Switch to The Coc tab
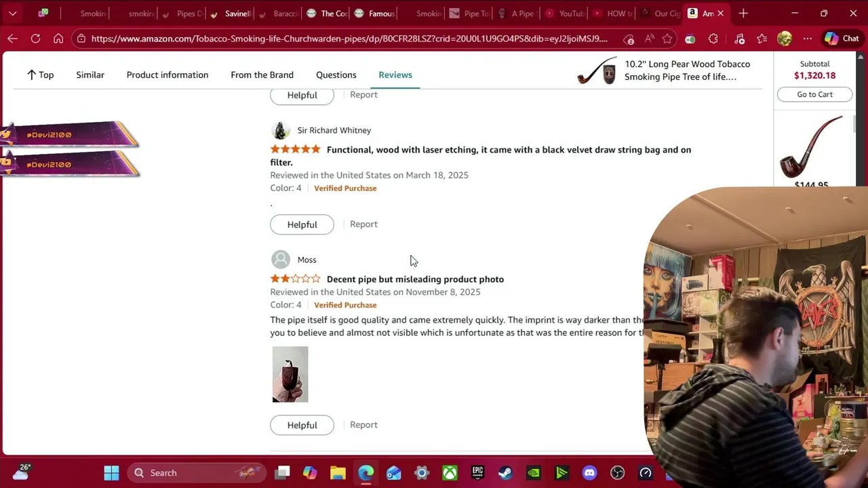The width and height of the screenshot is (868, 488). tap(327, 14)
